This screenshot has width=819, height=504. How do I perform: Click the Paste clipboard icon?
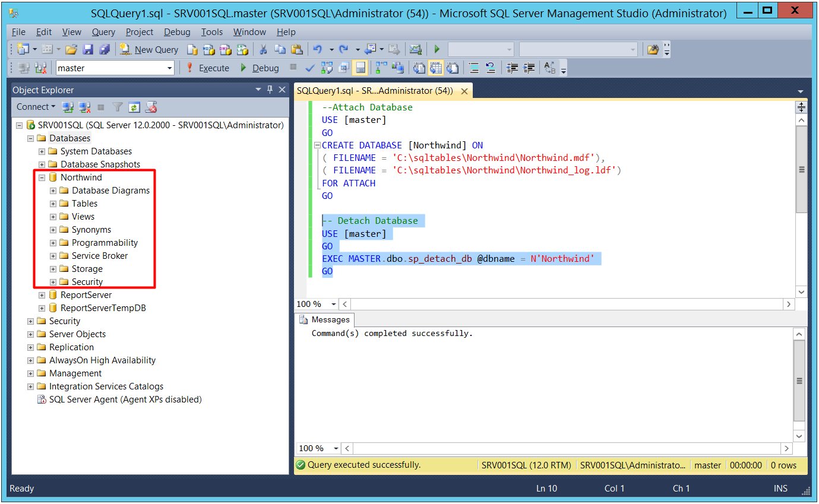pyautogui.click(x=297, y=50)
